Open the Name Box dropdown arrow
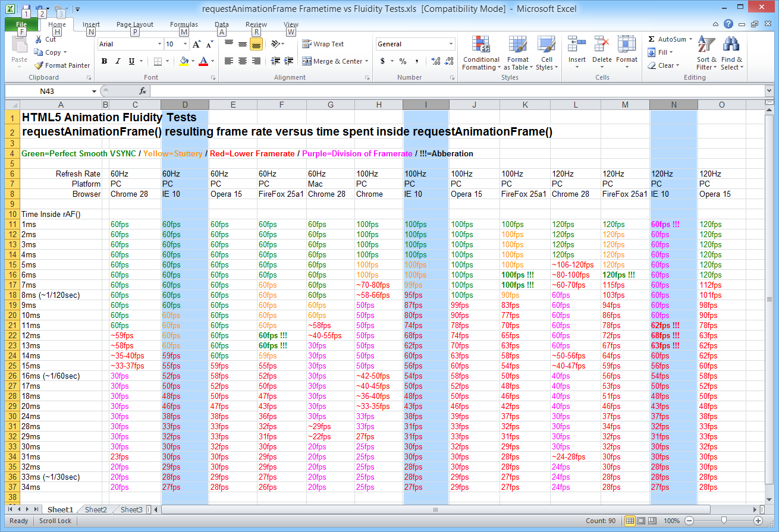Screen dimensions: 779x532 [94, 92]
